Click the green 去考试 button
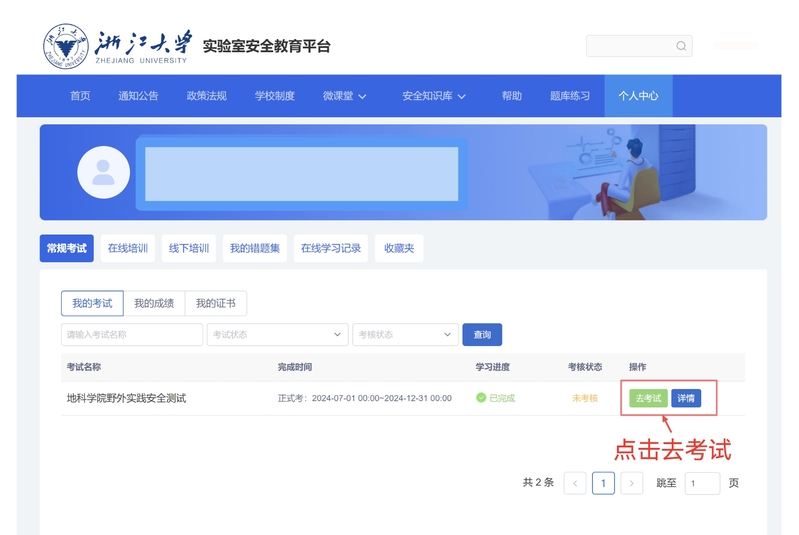The width and height of the screenshot is (799, 535). (x=648, y=398)
